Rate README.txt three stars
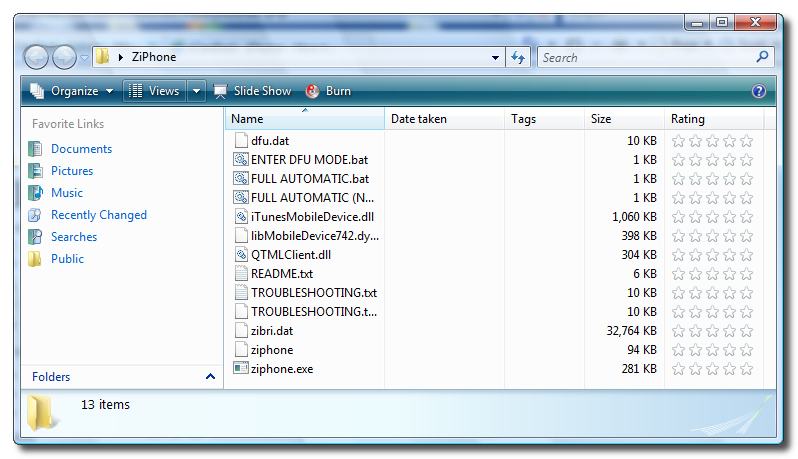Screen dimensions: 798x459 tap(712, 274)
